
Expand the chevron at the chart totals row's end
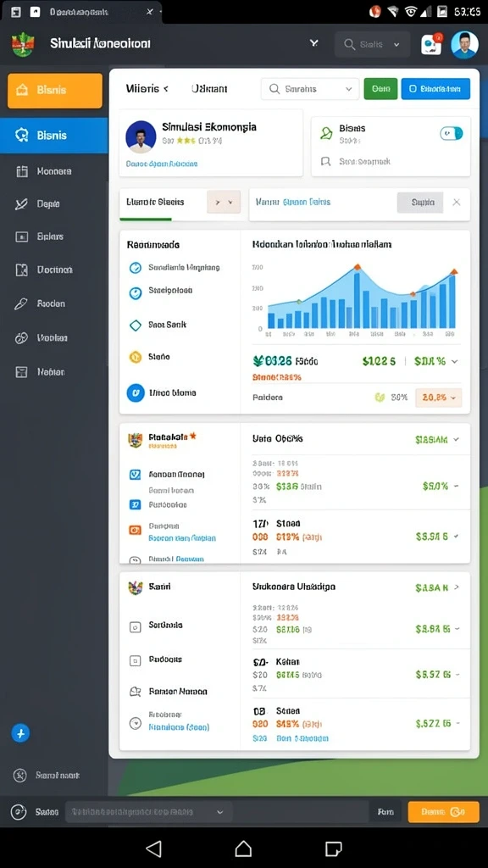pos(455,361)
